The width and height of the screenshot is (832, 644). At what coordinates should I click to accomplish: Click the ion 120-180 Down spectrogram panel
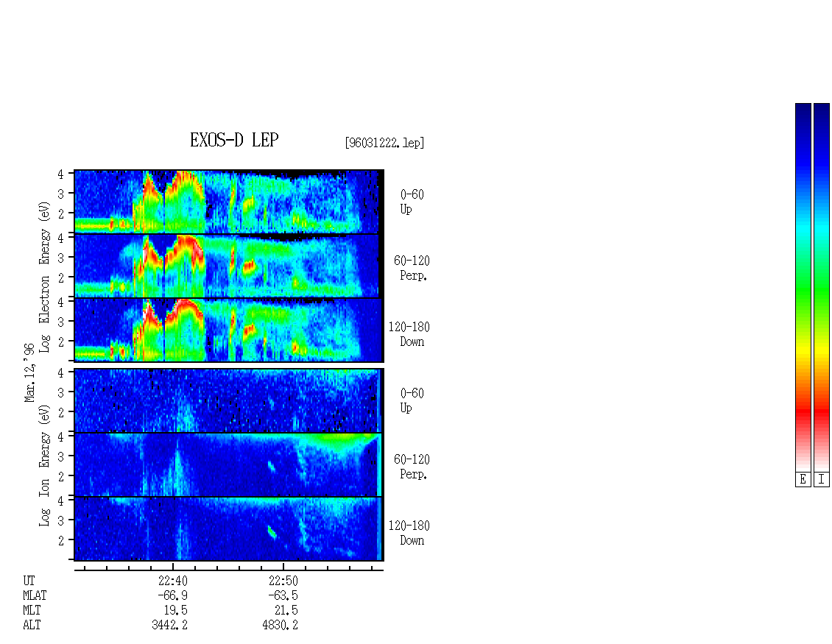pos(229,529)
